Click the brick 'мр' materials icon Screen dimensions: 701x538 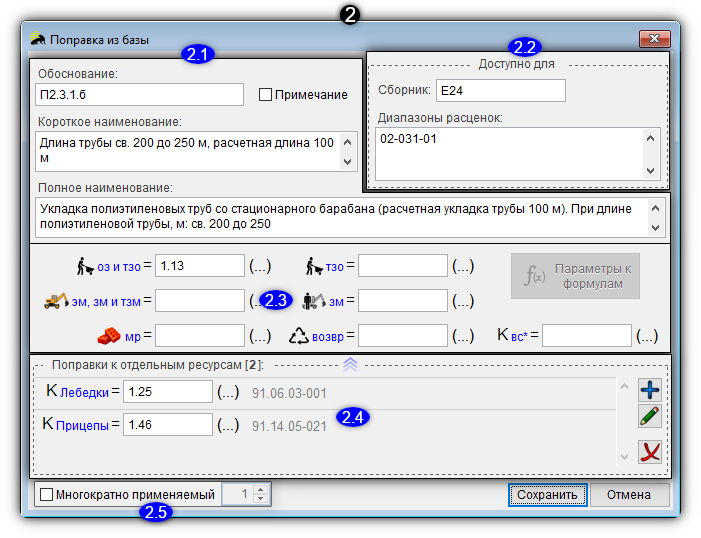coord(109,336)
